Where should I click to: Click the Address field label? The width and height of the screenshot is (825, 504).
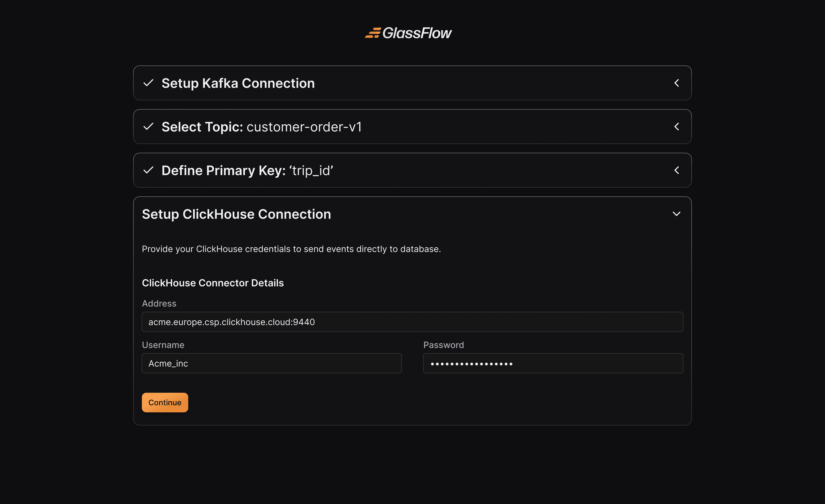159,303
